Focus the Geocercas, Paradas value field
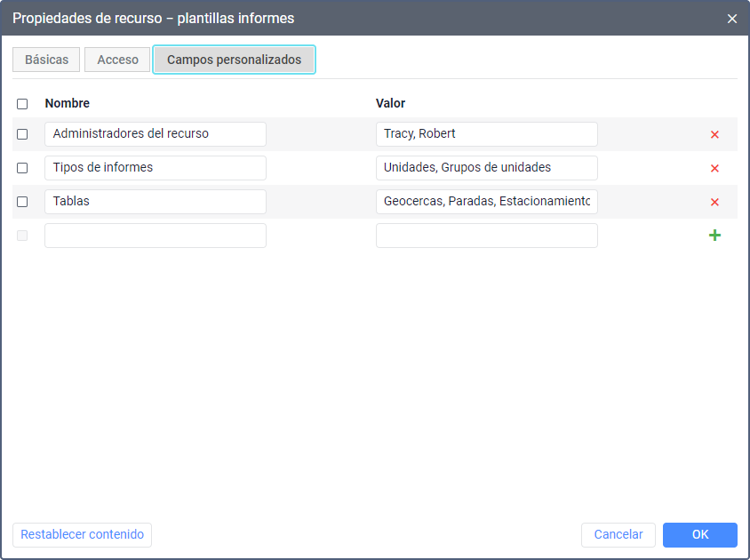This screenshot has height=560, width=750. click(486, 202)
